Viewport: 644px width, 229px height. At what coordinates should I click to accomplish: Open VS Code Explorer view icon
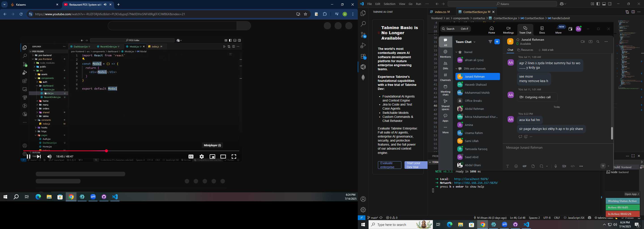[x=363, y=13]
